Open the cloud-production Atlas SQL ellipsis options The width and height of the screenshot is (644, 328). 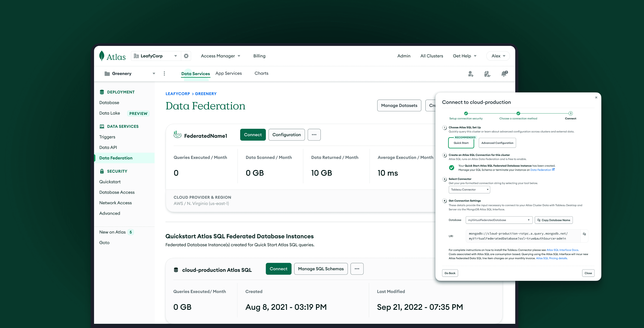click(x=357, y=269)
